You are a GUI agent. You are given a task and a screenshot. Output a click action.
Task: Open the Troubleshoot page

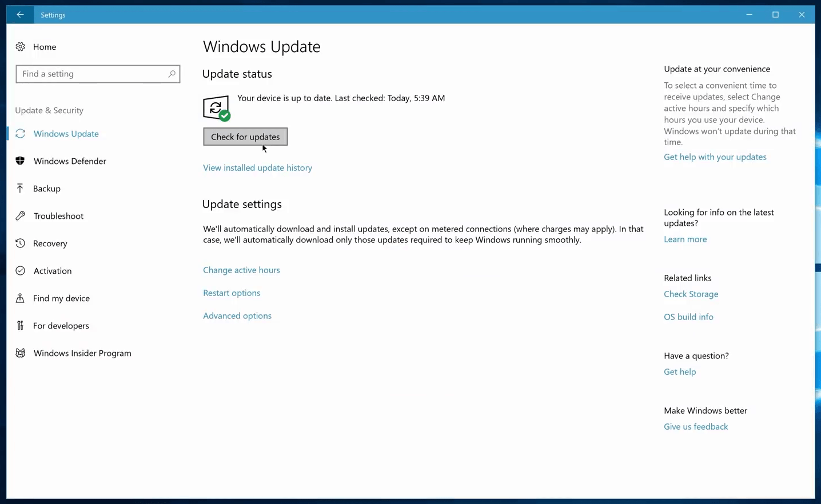tap(58, 216)
